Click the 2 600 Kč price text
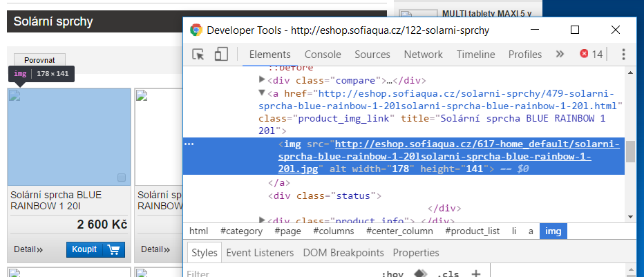Screen dimensions: 644x277 pyautogui.click(x=102, y=225)
